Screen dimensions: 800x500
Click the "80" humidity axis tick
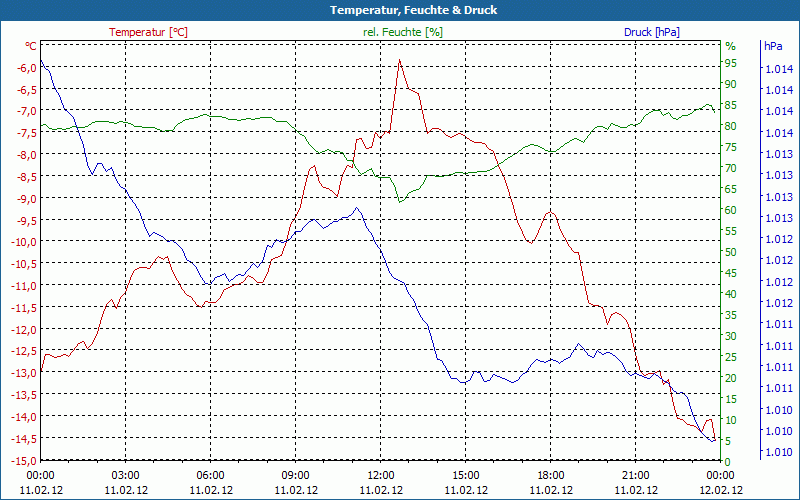(x=731, y=126)
